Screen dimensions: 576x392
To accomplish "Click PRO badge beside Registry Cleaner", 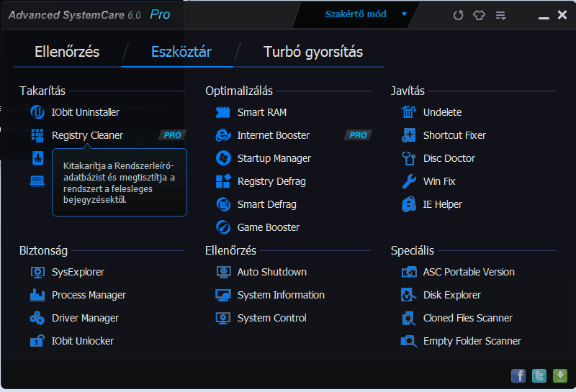I will (x=172, y=135).
